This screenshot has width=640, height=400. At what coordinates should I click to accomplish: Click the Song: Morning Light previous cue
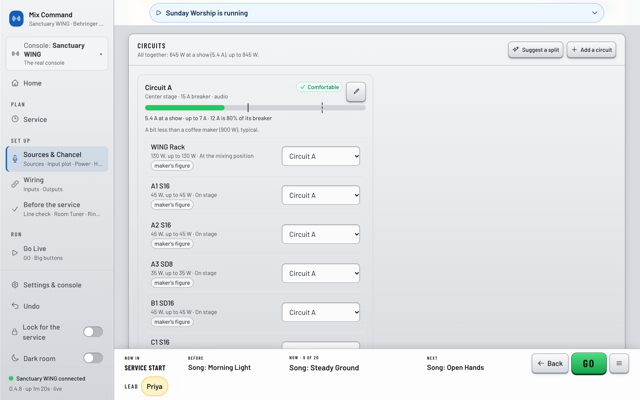click(219, 367)
